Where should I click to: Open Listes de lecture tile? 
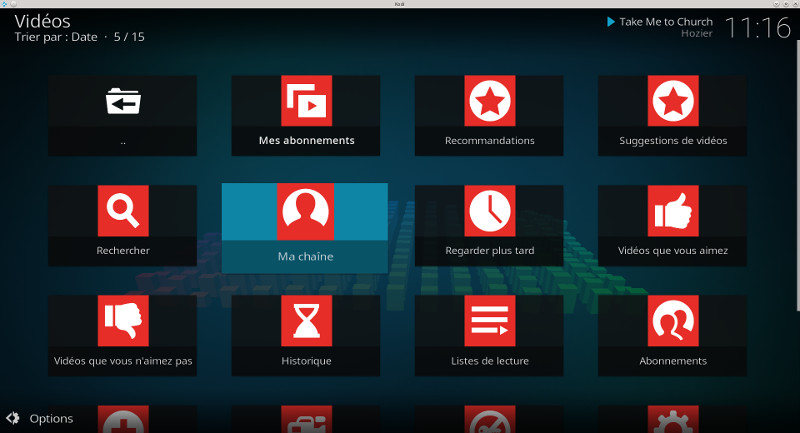click(x=489, y=334)
